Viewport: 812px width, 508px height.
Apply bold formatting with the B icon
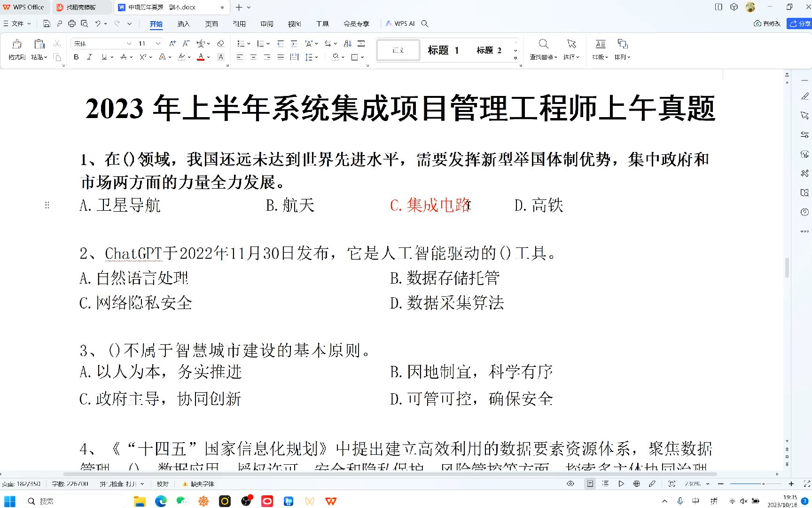(76, 57)
